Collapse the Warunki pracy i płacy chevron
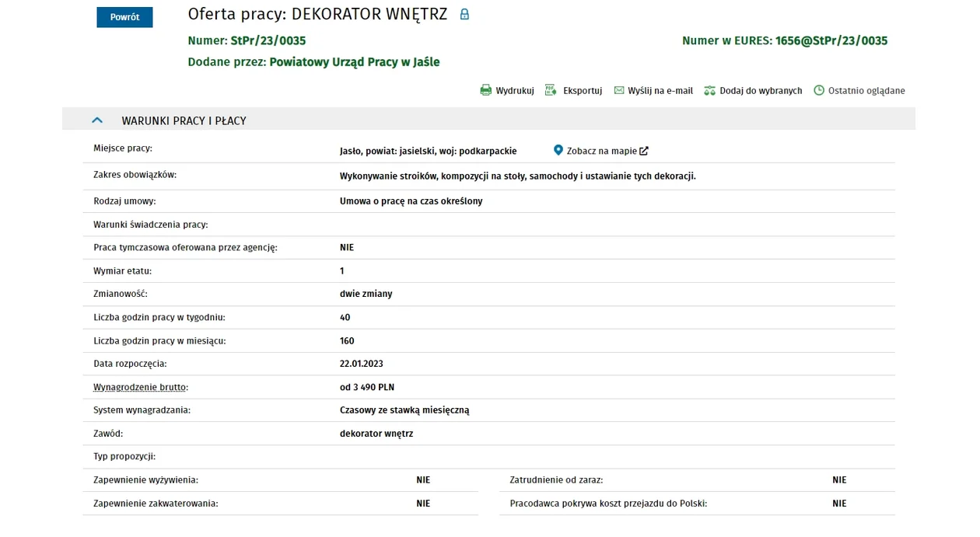 click(97, 120)
